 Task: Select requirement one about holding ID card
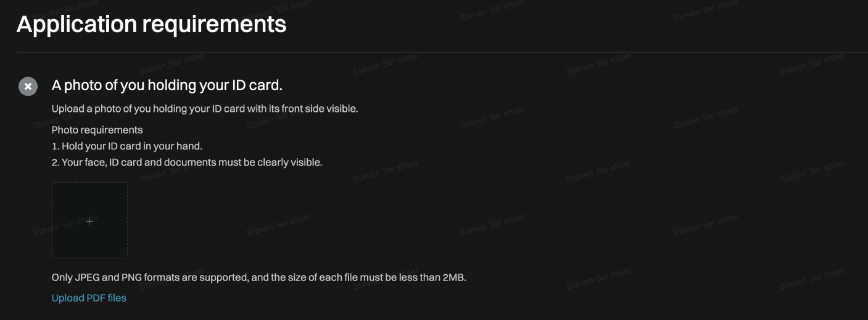tap(127, 146)
